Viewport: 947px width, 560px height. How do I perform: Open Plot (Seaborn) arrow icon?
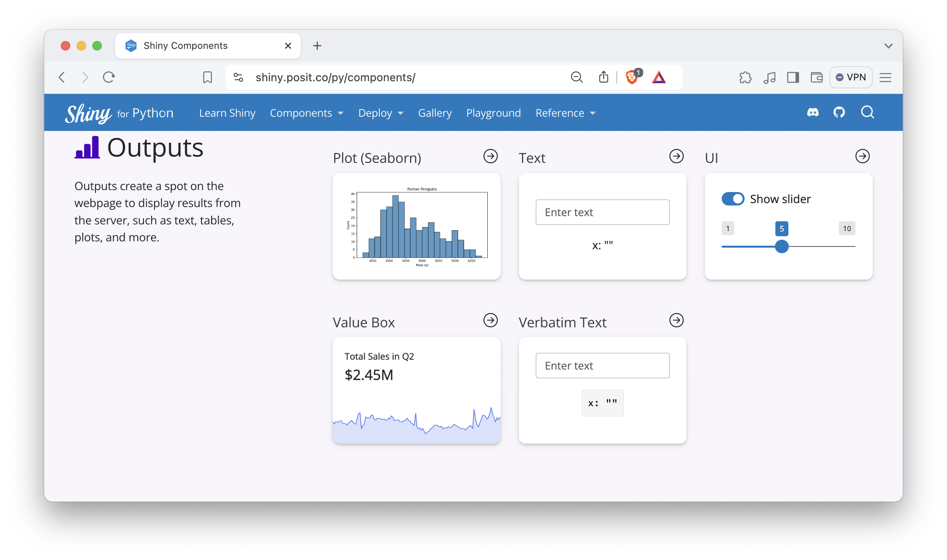(x=490, y=156)
